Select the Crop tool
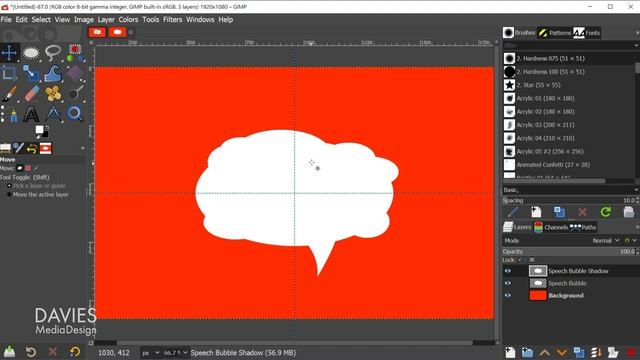The image size is (640, 360). [9, 73]
